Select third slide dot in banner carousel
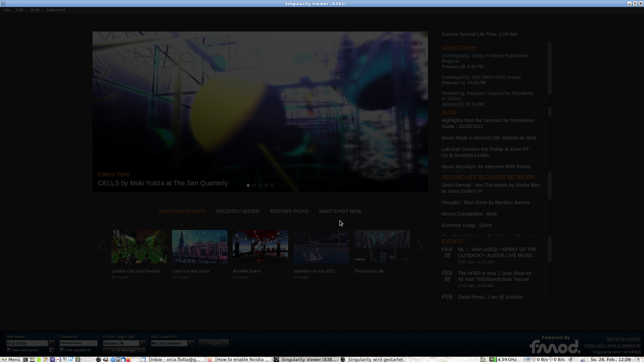This screenshot has width=644, height=362. tap(260, 185)
